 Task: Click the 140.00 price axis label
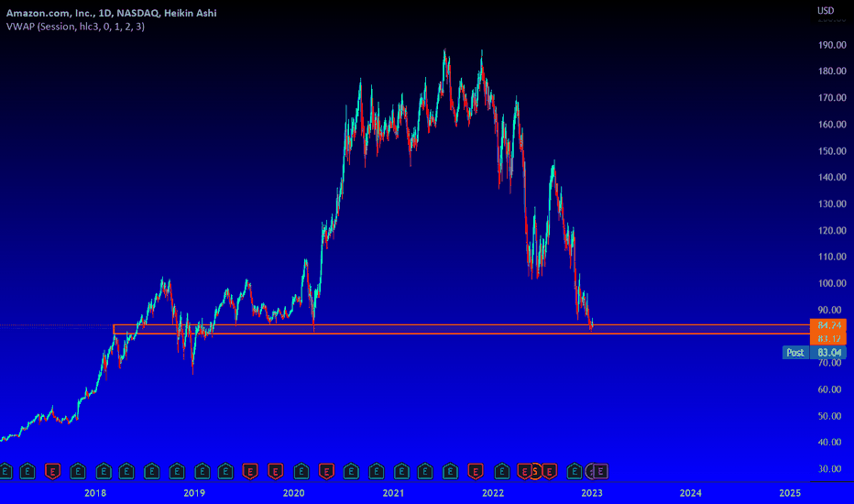coord(832,177)
